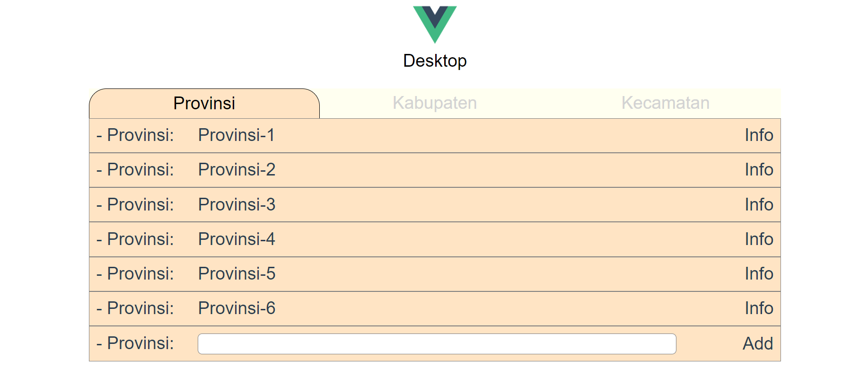Click the Vue.js logo
This screenshot has height=386, width=868.
pos(434,24)
